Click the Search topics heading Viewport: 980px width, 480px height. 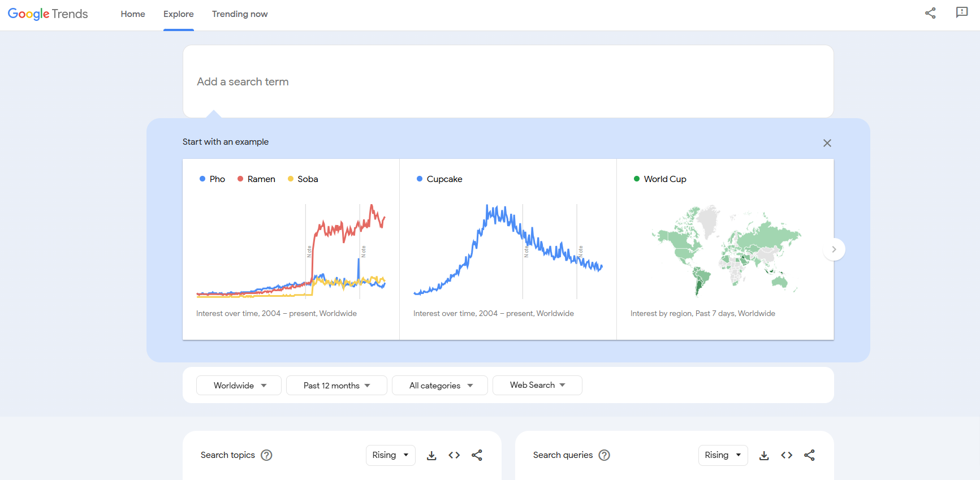click(228, 455)
